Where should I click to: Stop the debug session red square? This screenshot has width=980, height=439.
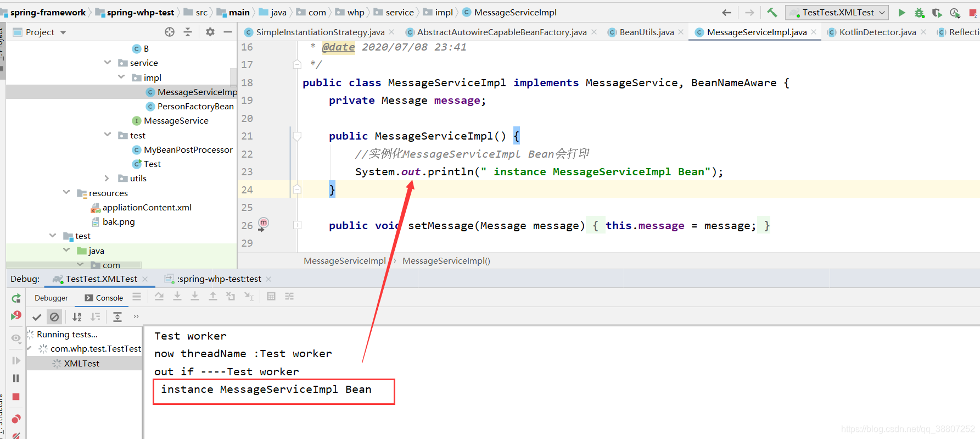[16, 397]
